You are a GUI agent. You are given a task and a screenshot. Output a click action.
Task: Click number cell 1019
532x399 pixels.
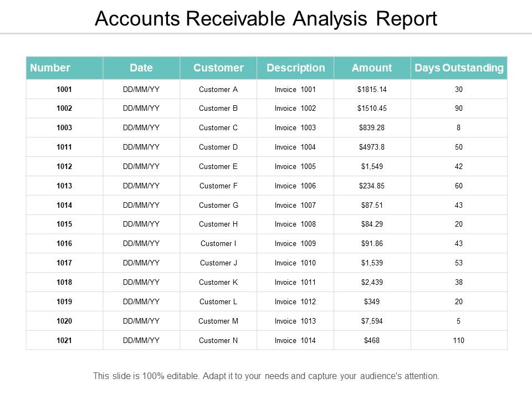64,301
